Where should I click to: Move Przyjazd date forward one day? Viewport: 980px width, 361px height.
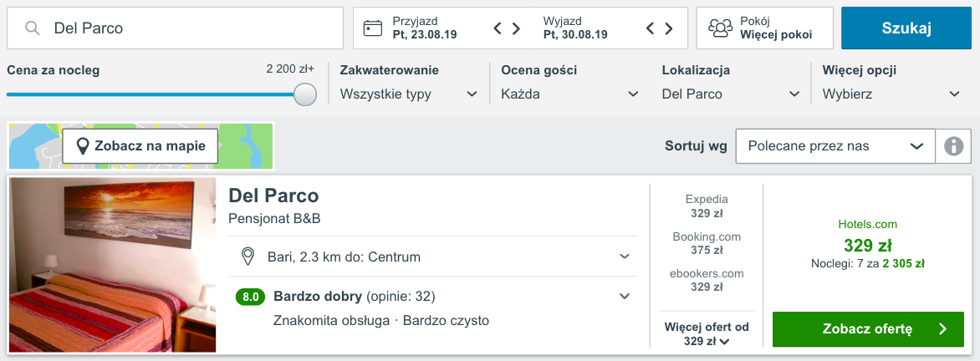[x=516, y=28]
